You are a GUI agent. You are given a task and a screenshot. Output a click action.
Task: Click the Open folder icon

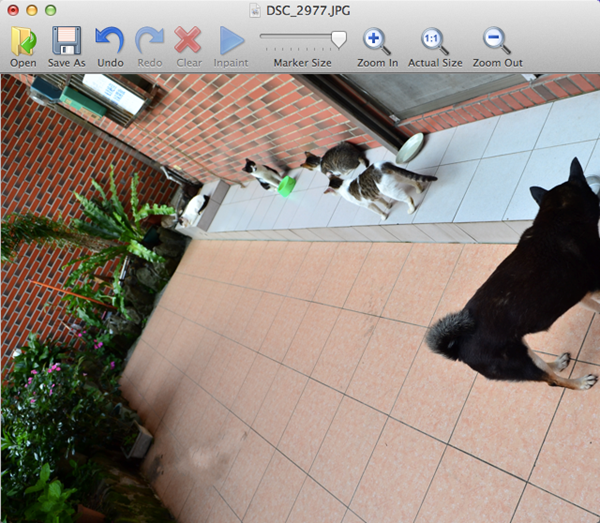click(x=23, y=41)
